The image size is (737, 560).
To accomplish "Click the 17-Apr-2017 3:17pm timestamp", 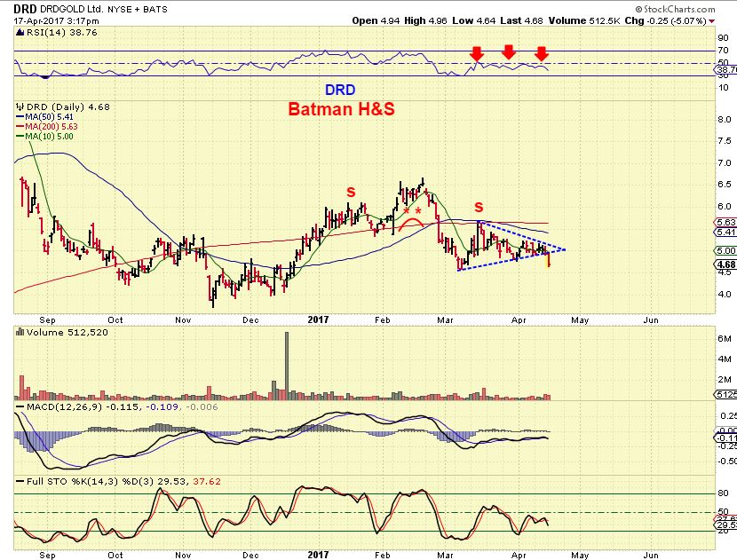I will [x=56, y=21].
